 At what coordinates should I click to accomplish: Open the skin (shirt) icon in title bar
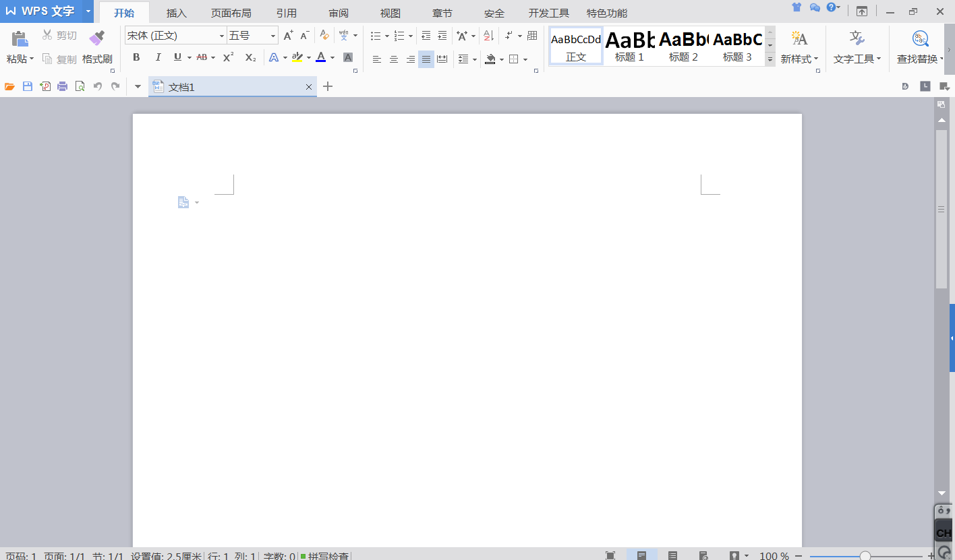click(x=797, y=7)
